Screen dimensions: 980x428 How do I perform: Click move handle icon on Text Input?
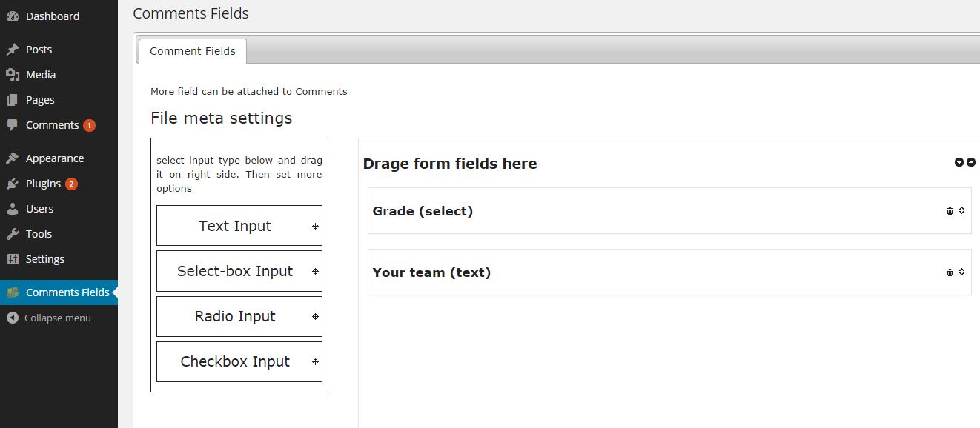[315, 227]
